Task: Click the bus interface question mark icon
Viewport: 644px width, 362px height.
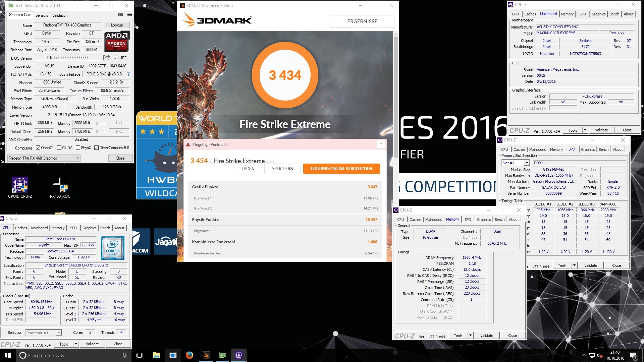Action: point(128,74)
